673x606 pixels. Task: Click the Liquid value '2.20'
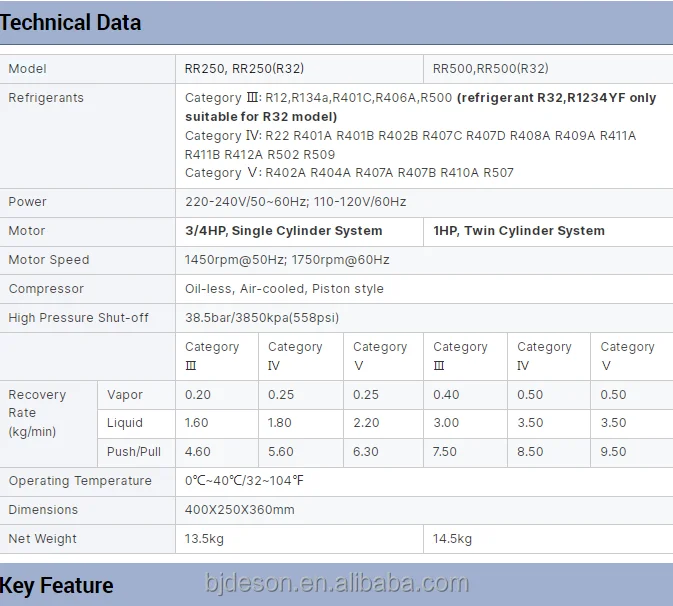(x=366, y=423)
